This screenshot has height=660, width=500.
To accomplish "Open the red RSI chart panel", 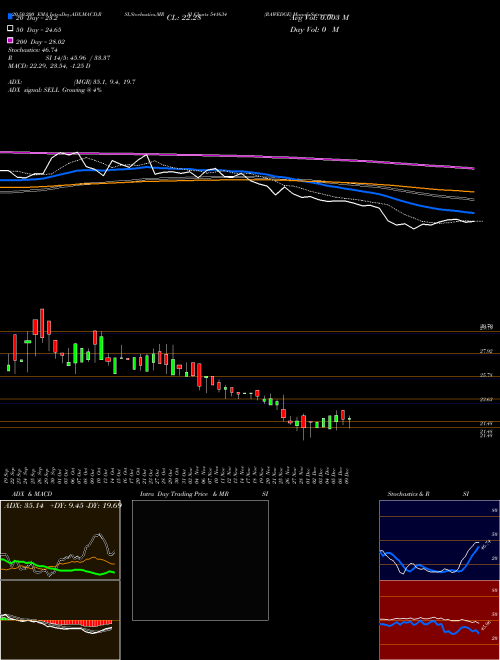I will (439, 620).
